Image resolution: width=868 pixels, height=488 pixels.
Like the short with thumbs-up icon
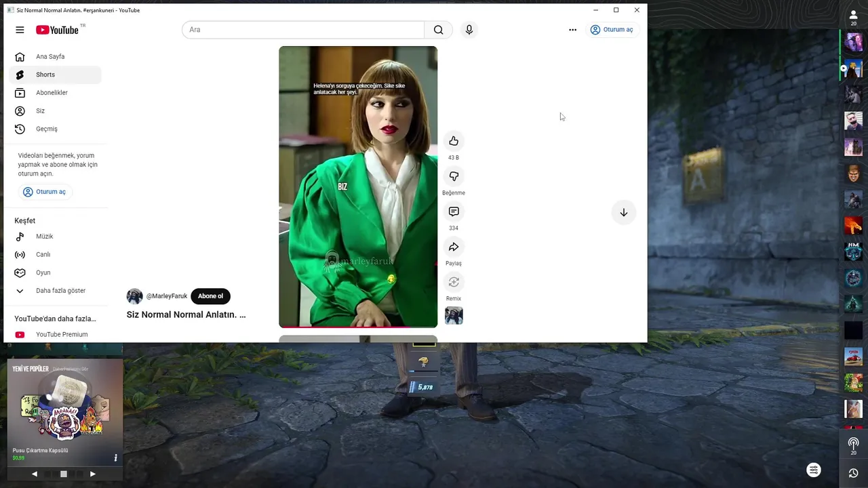point(454,141)
